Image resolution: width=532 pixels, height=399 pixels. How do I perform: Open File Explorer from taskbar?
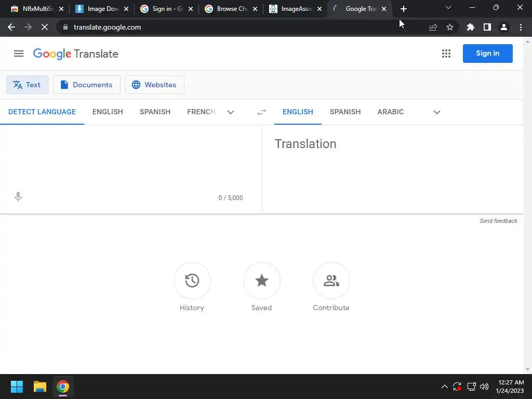tap(39, 387)
